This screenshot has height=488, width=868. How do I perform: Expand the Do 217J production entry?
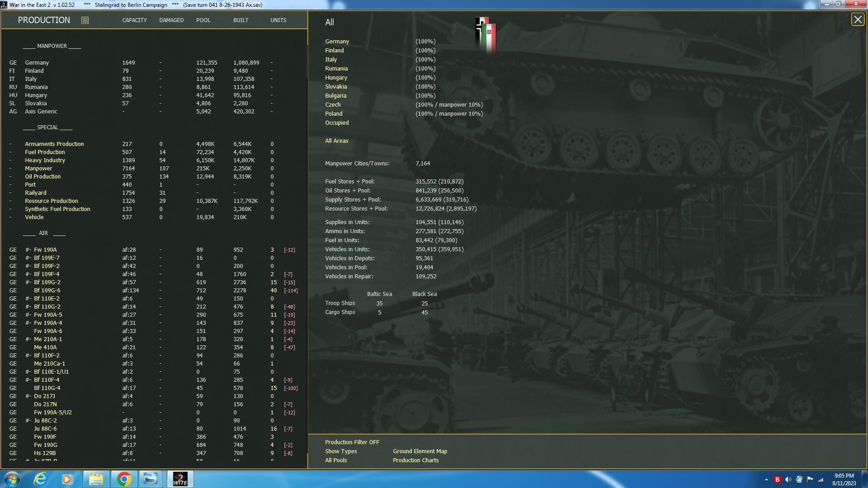pos(27,396)
